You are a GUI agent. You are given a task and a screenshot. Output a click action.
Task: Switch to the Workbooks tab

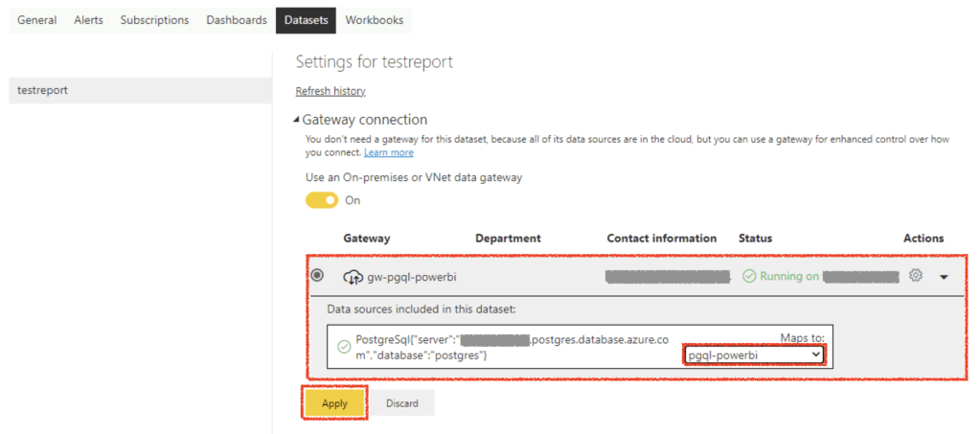pos(375,20)
